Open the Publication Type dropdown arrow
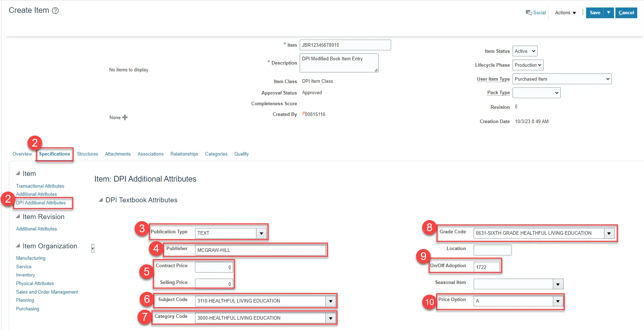Viewport: 644px width, 330px height. (x=261, y=233)
